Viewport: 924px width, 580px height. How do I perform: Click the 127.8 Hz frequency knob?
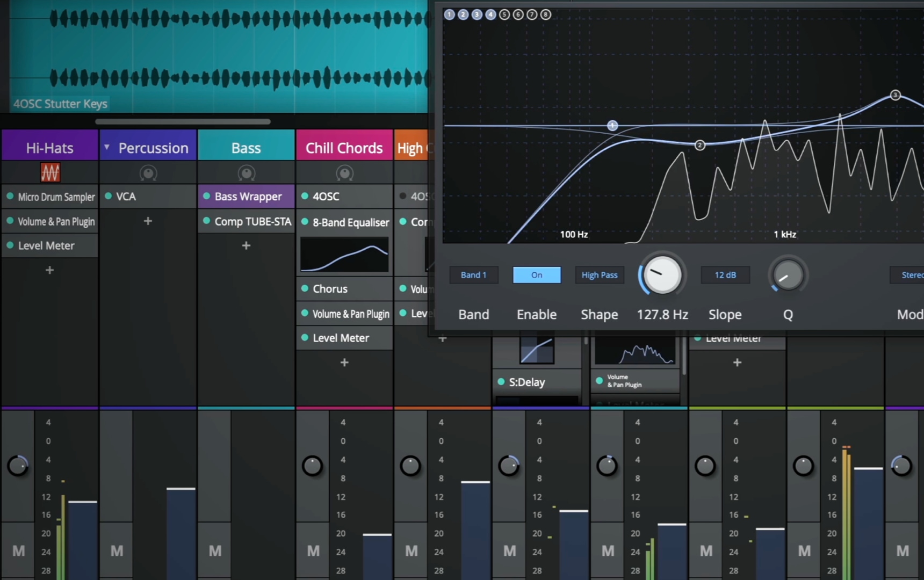click(662, 275)
